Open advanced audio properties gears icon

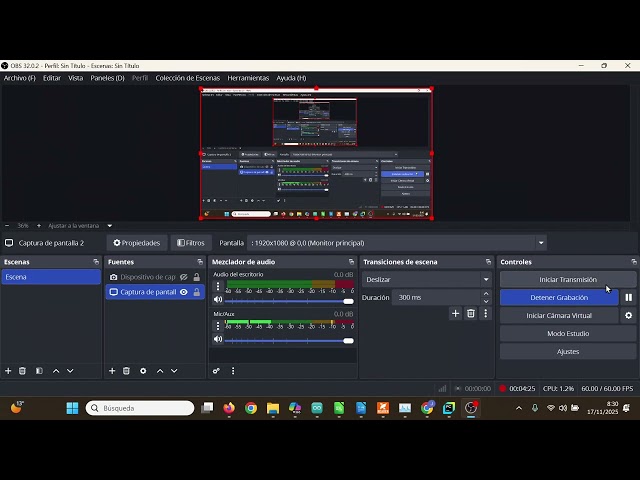point(216,371)
